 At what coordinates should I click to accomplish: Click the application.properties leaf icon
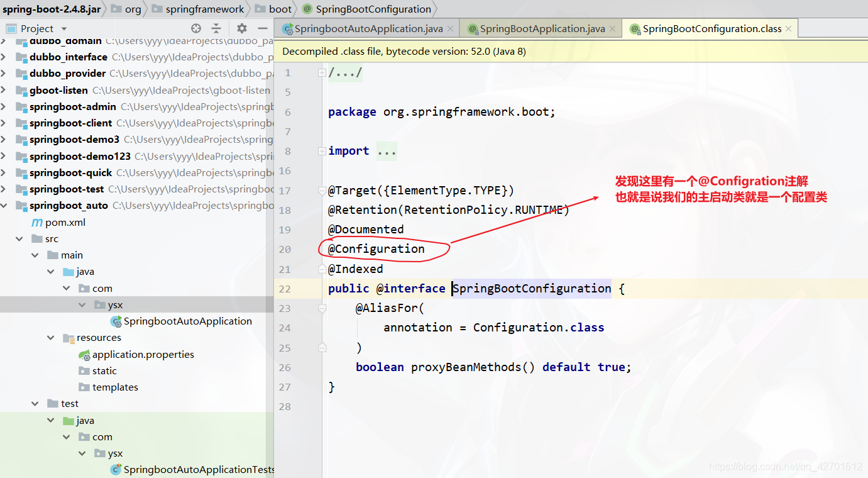[84, 354]
